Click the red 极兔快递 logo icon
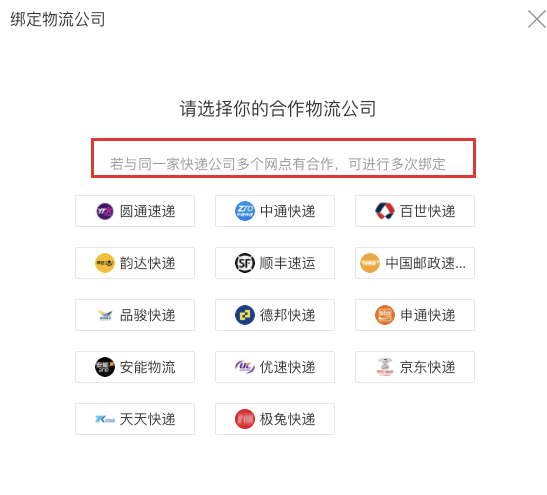Image resolution: width=547 pixels, height=495 pixels. pos(245,419)
